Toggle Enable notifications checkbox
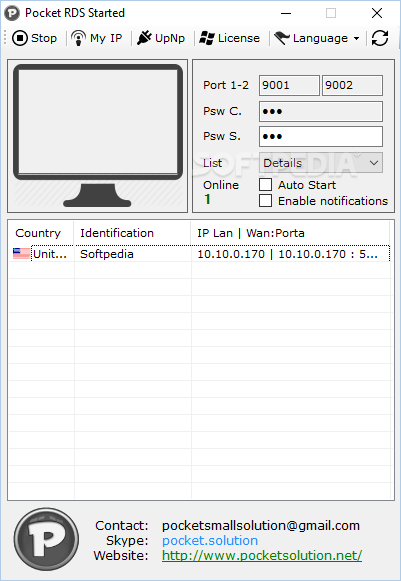Screen dimensions: 401x581 [265, 200]
